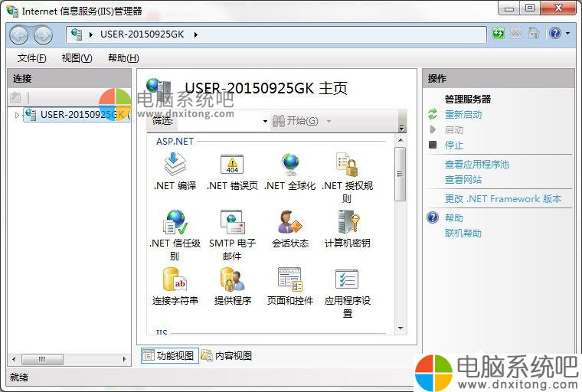
Task: Switch to the 内容视图 tab
Action: (227, 355)
